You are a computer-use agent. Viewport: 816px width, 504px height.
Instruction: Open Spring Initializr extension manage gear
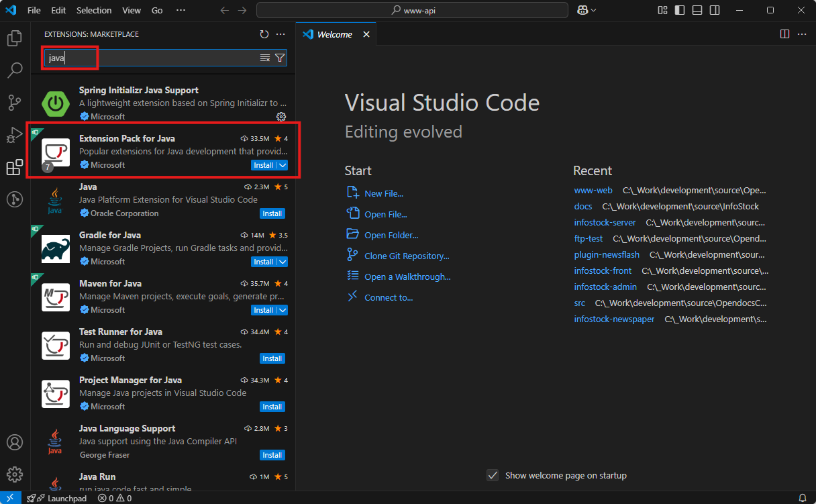(x=281, y=117)
